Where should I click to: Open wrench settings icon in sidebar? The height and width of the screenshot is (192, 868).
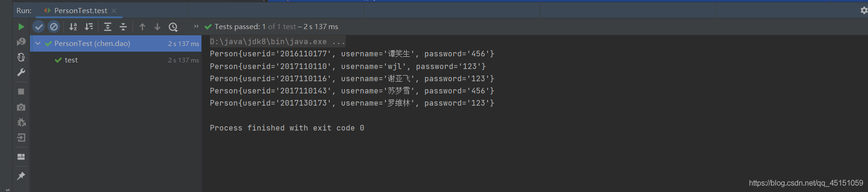coord(21,72)
